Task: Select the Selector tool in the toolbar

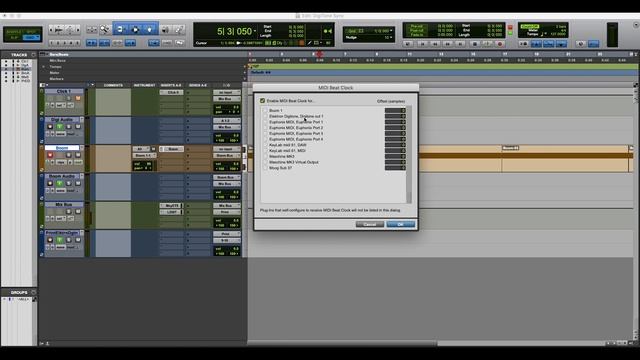Action: (135, 29)
